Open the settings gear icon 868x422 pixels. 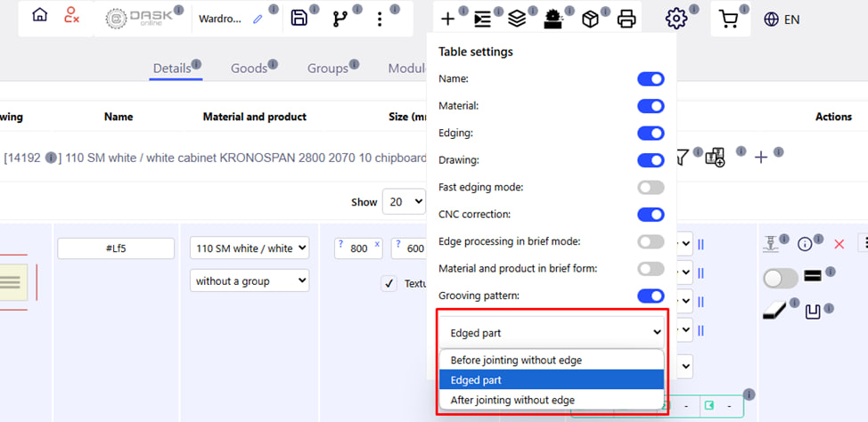[676, 19]
